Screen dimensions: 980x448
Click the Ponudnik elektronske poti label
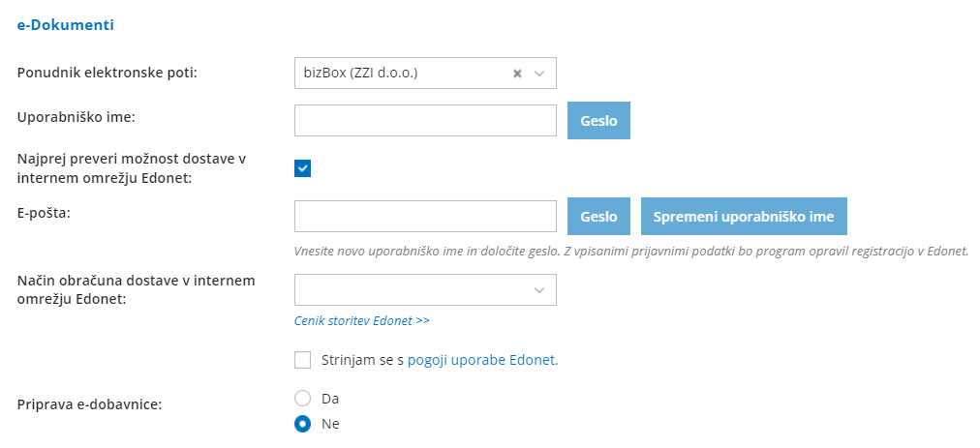click(107, 73)
